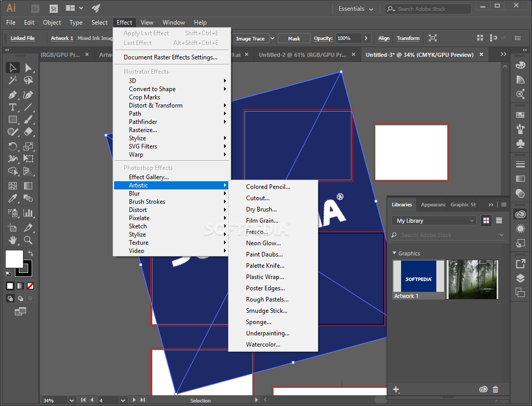The image size is (532, 406).
Task: Expand the Opacity slider arrow
Action: pos(366,38)
